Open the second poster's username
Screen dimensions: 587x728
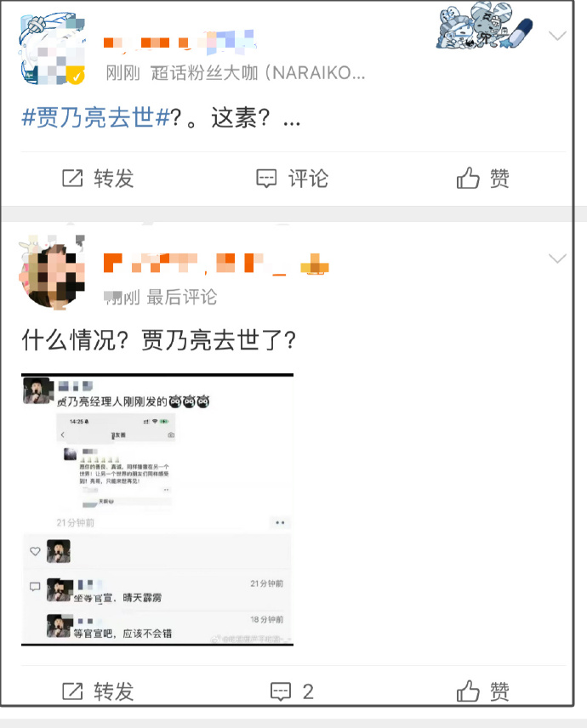216,264
